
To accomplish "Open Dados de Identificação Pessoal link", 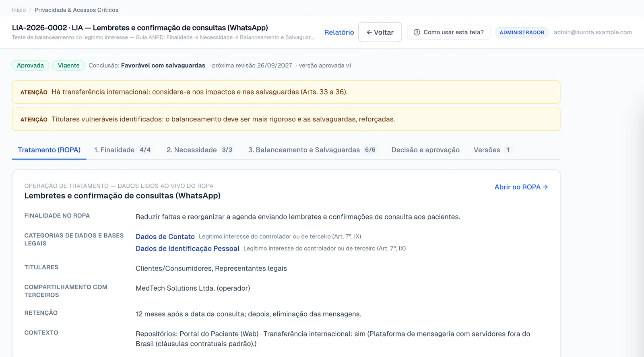I will pos(188,249).
